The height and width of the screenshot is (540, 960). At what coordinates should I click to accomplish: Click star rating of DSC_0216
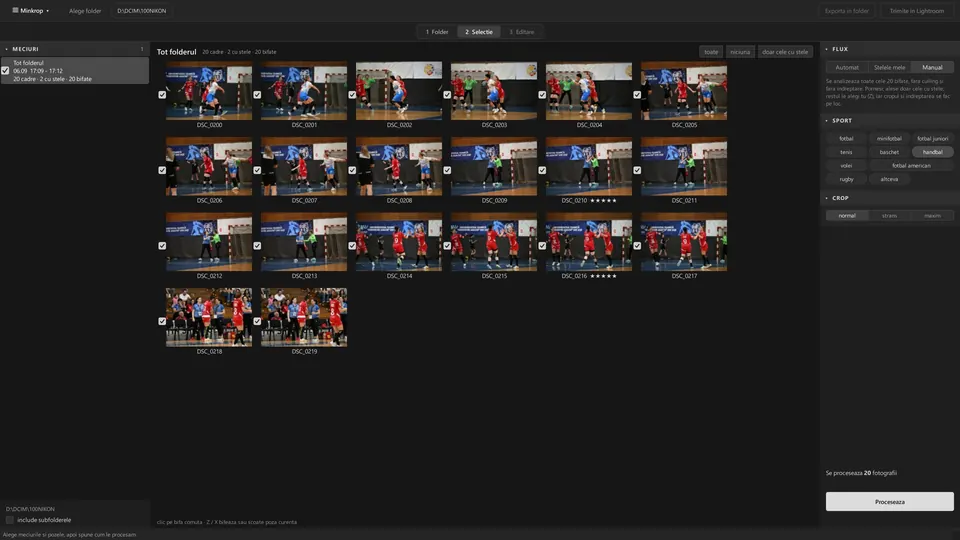click(x=603, y=276)
